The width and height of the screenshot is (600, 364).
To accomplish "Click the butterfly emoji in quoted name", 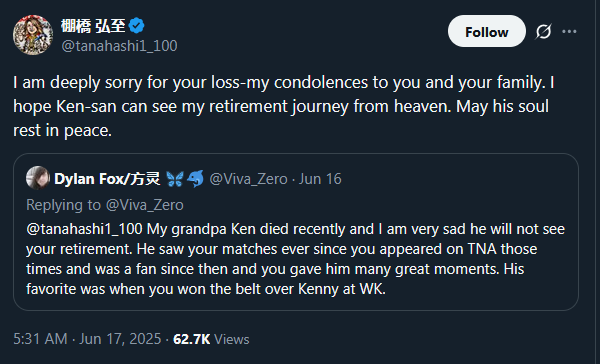I will (175, 179).
